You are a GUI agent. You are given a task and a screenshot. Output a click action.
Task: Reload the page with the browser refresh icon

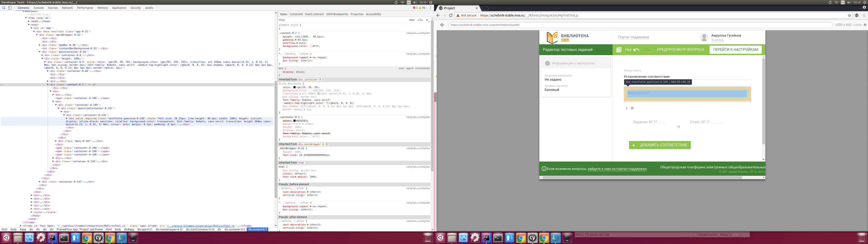point(451,15)
